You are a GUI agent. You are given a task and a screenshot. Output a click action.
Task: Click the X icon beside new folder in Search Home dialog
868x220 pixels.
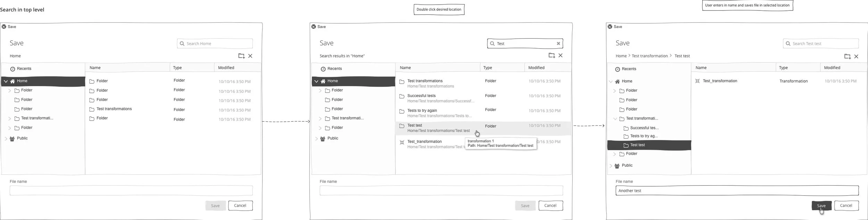(250, 56)
